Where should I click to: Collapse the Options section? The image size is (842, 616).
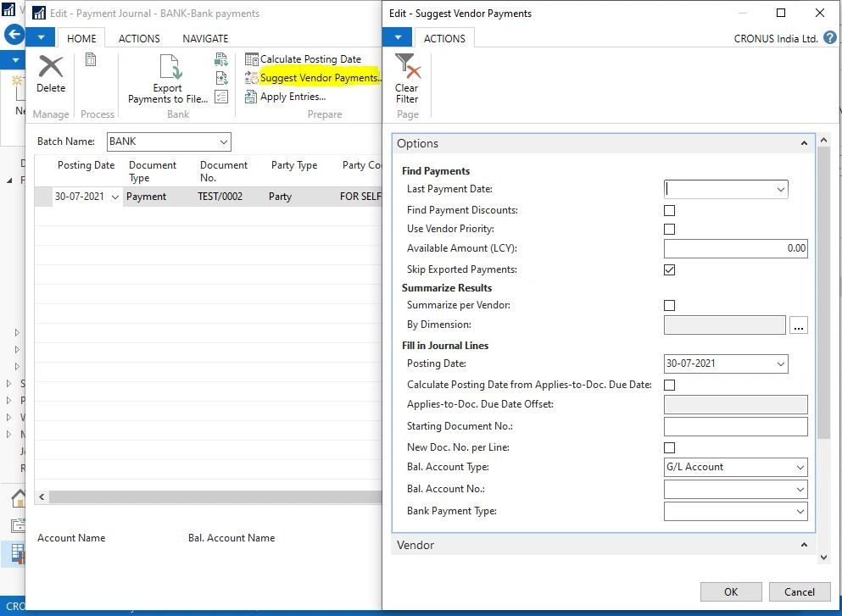(804, 144)
